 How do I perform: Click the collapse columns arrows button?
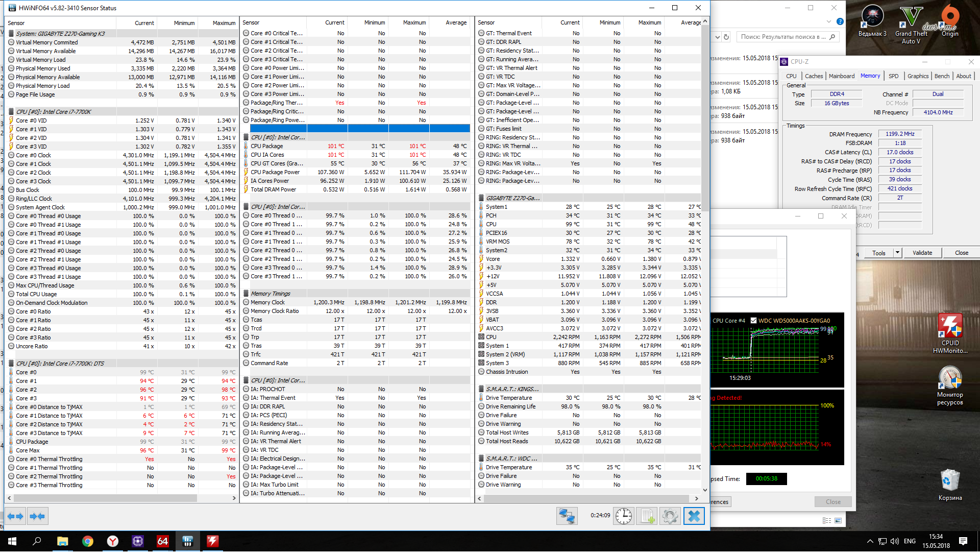coord(37,516)
